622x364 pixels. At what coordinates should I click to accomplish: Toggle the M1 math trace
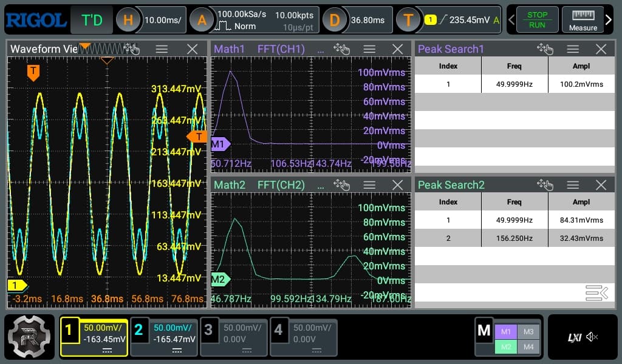point(506,331)
